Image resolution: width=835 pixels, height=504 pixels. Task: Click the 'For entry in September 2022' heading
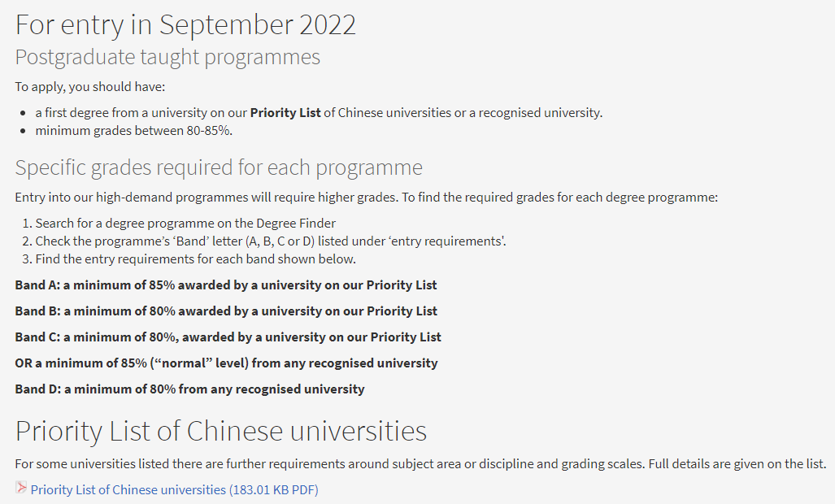pyautogui.click(x=185, y=25)
